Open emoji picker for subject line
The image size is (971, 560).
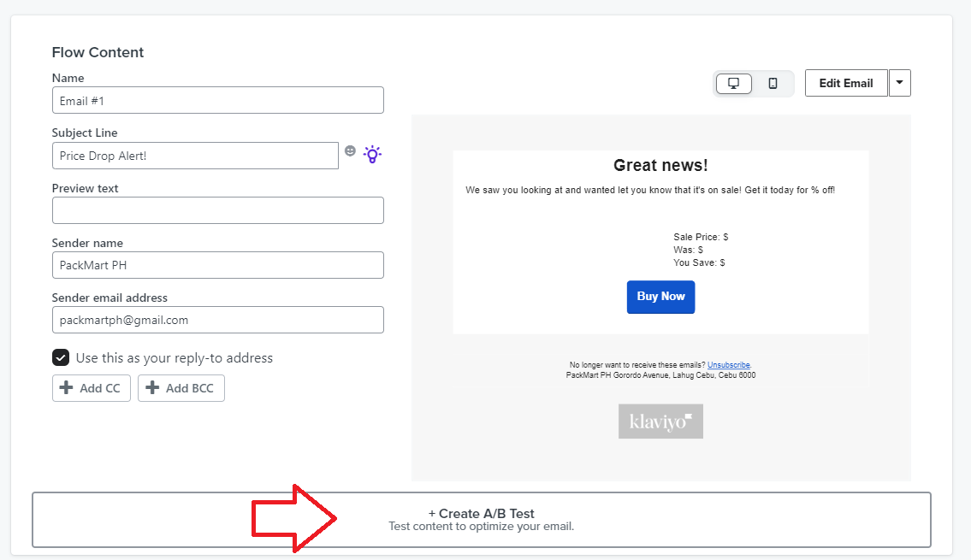point(351,151)
